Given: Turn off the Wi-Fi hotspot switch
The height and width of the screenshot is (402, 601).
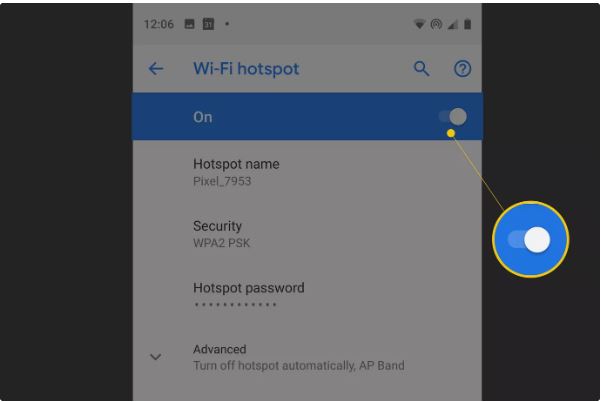Looking at the screenshot, I should coord(453,116).
